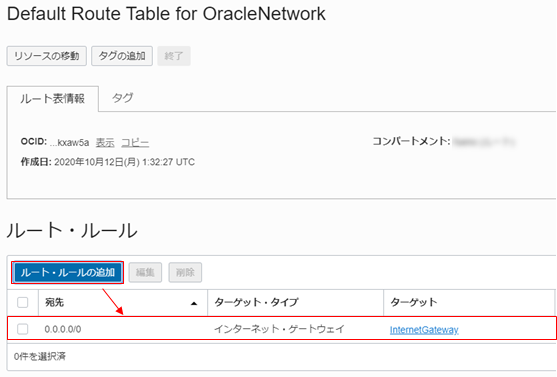Check the box for 0.0.0.0/0 row
The height and width of the screenshot is (377, 557).
23,329
